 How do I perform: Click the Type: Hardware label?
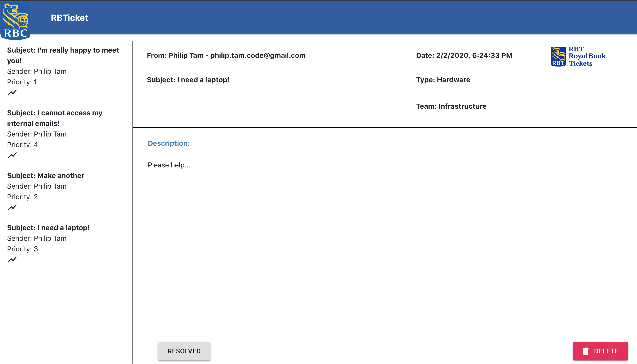(443, 80)
